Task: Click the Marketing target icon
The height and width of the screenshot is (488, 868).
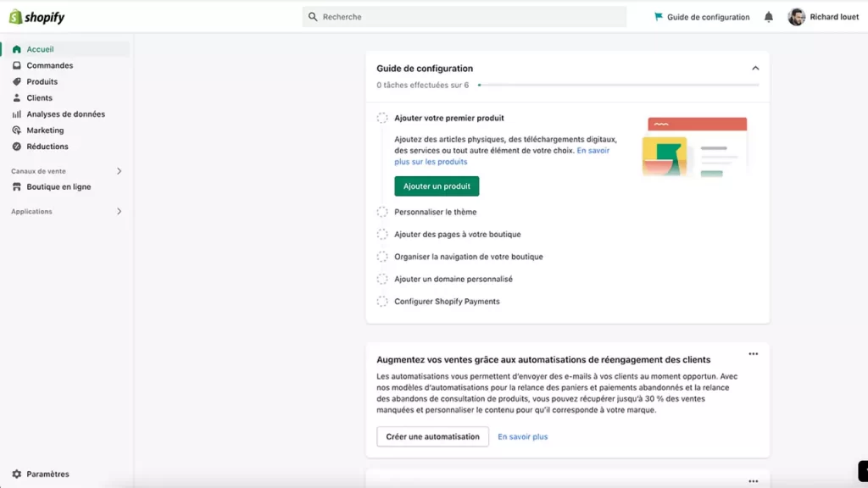Action: [17, 130]
